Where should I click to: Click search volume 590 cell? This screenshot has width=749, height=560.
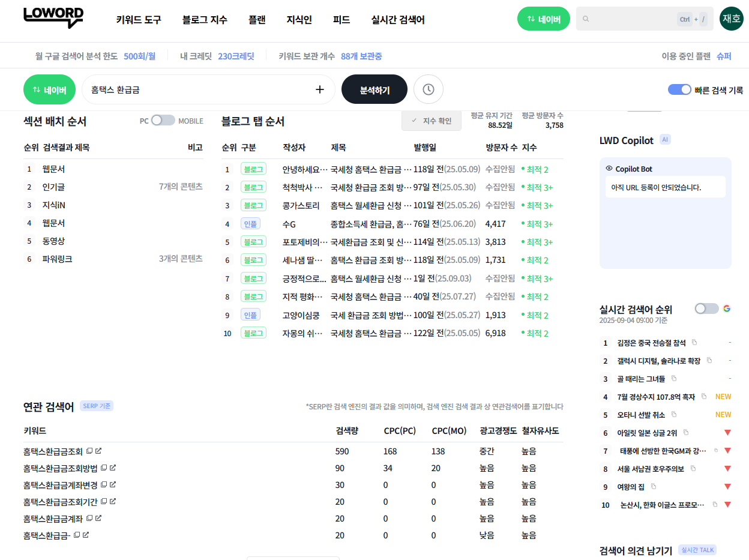coord(342,451)
